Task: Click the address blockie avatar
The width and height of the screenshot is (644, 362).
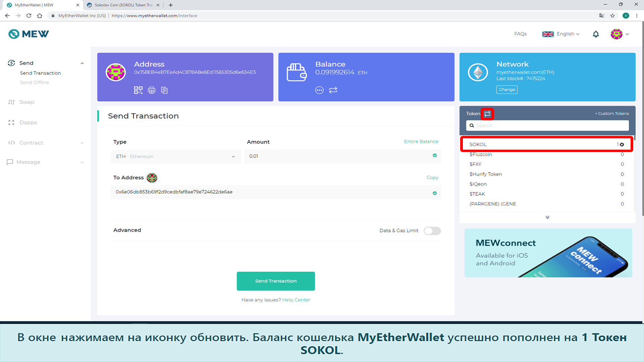Action: (x=116, y=72)
